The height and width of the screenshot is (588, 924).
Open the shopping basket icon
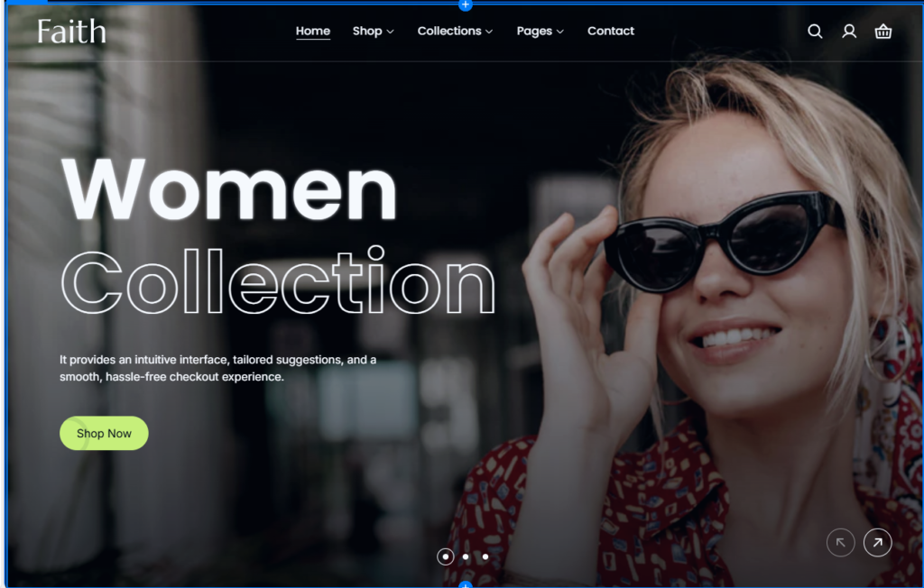click(x=882, y=32)
